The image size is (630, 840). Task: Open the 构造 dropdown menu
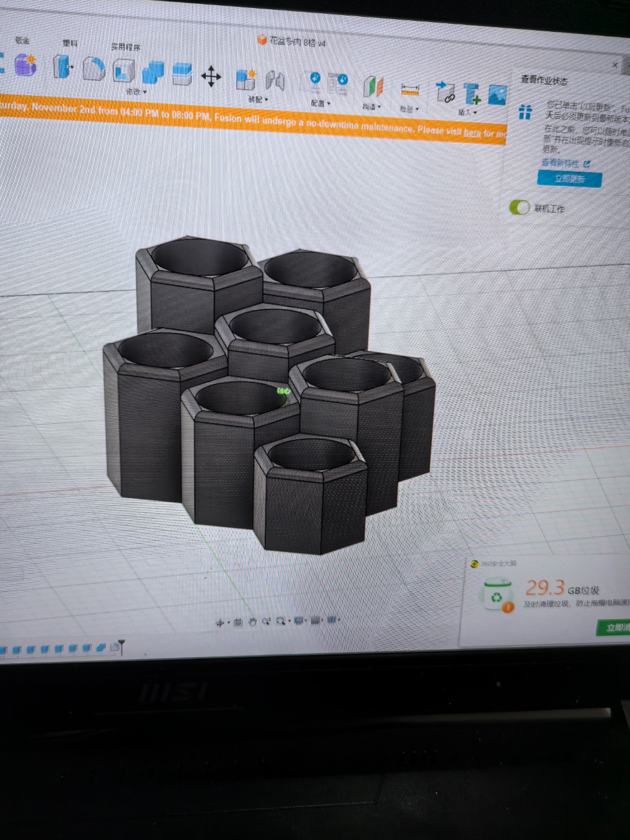(372, 106)
